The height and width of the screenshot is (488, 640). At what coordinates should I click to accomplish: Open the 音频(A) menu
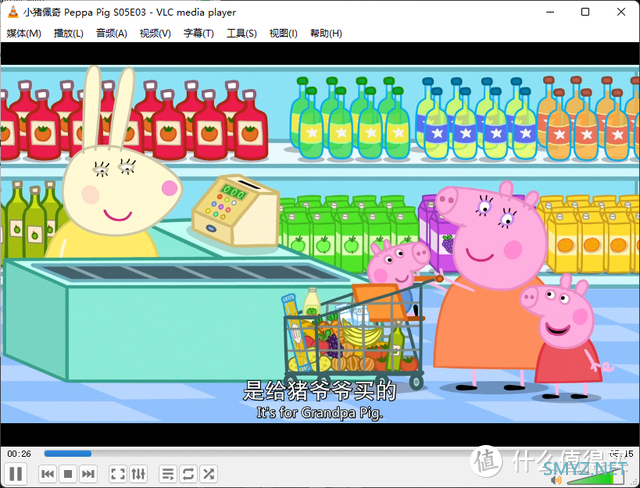pyautogui.click(x=111, y=33)
